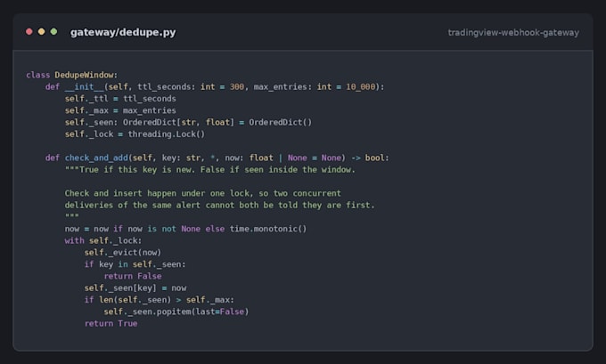The height and width of the screenshot is (364, 606).
Task: Click the green maximize dot
Action: tap(53, 32)
